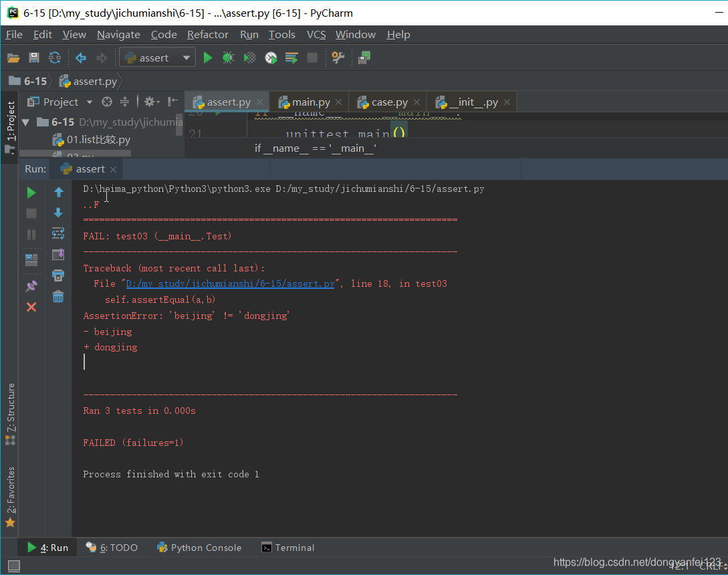Image resolution: width=728 pixels, height=575 pixels.
Task: Navigate forward with the right arrow icon
Action: point(101,57)
